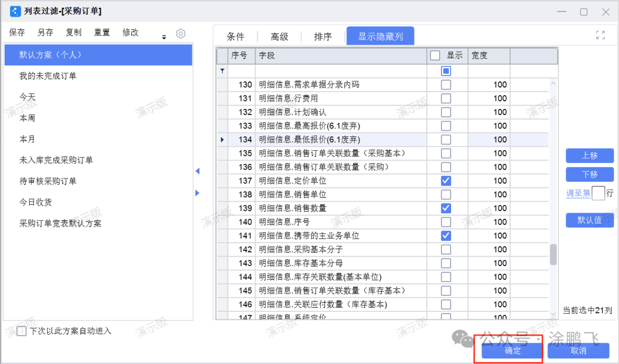
Task: Open the 排序 tab
Action: [x=323, y=37]
